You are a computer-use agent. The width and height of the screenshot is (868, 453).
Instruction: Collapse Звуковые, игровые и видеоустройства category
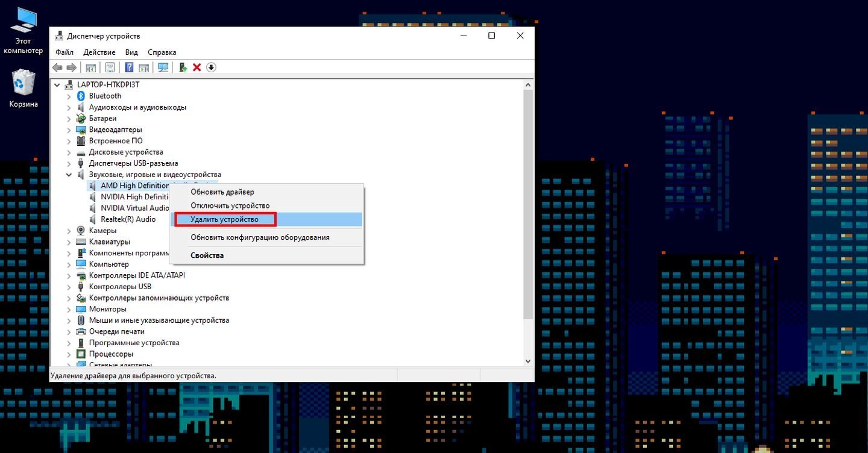pyautogui.click(x=69, y=175)
